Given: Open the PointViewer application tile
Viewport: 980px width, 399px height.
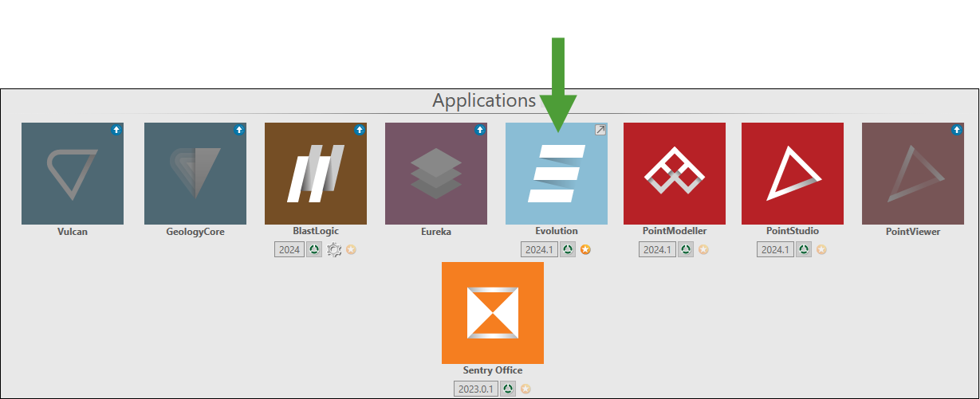Looking at the screenshot, I should tap(913, 174).
